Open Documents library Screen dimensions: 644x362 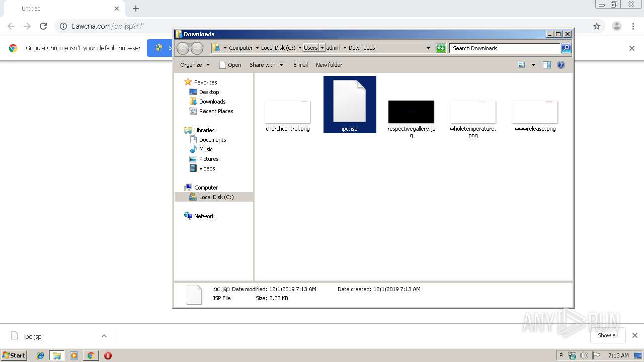pos(212,140)
